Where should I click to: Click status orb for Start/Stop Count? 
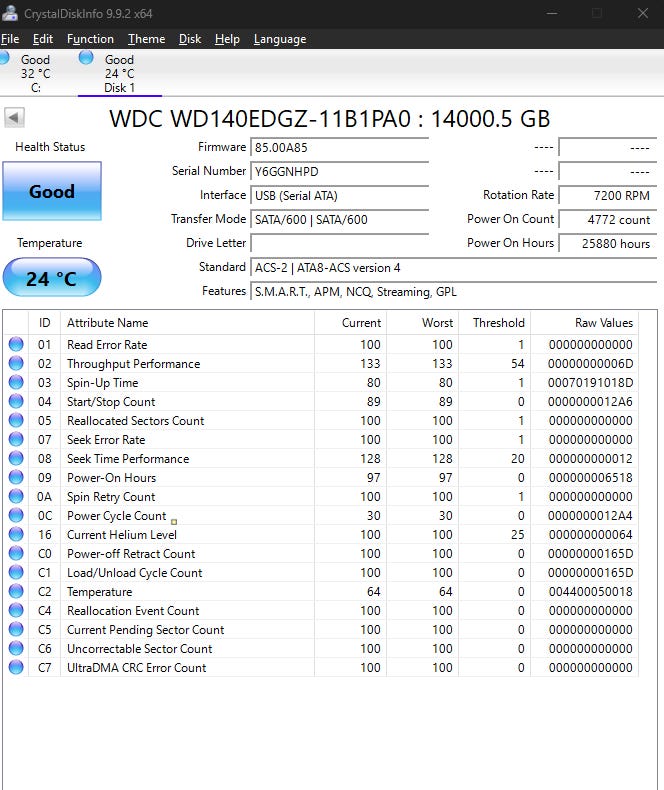tap(16, 401)
